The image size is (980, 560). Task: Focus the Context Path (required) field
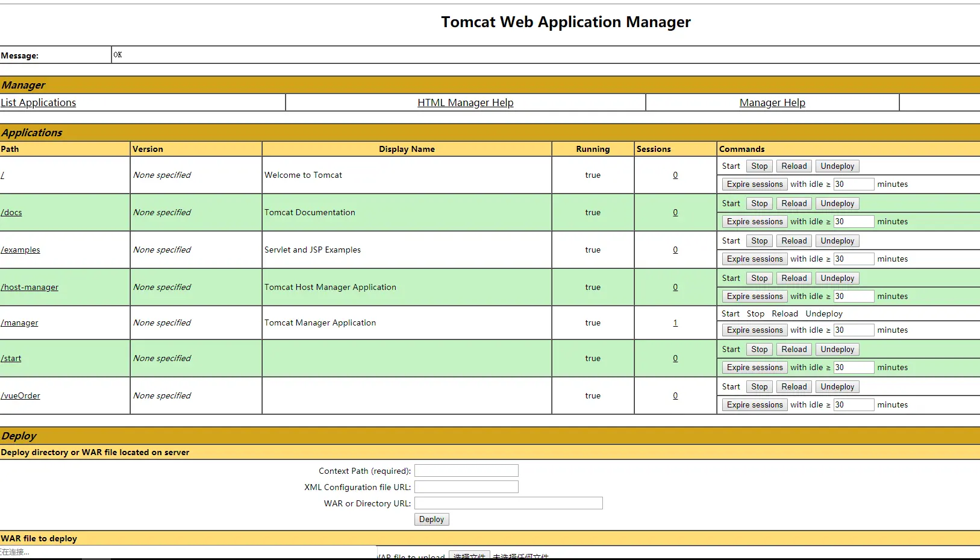(x=466, y=471)
